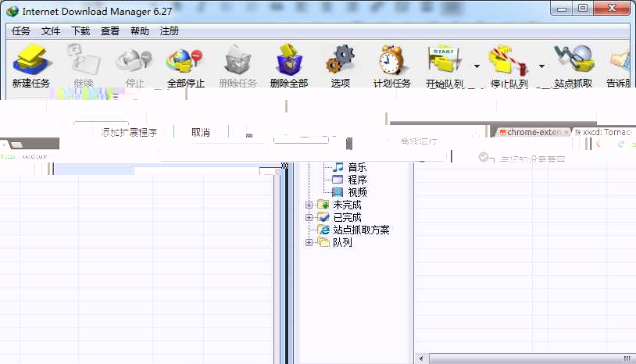Click the 添加扩展程序 button
The width and height of the screenshot is (636, 364).
click(129, 132)
